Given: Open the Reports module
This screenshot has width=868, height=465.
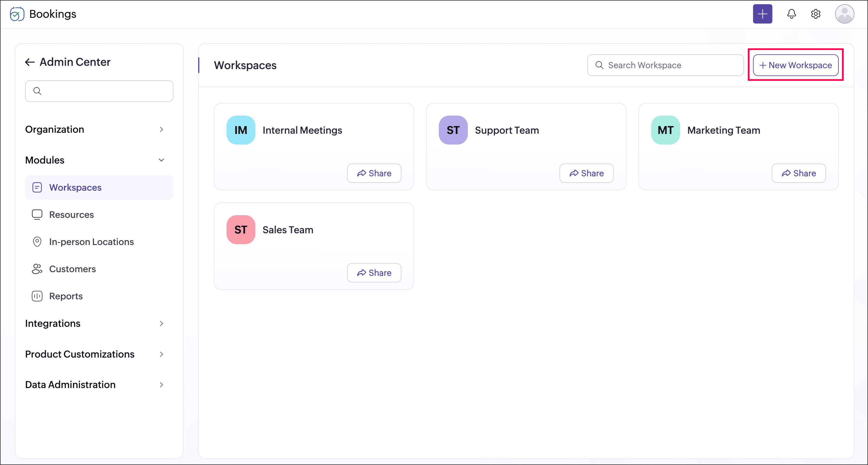Looking at the screenshot, I should point(66,296).
